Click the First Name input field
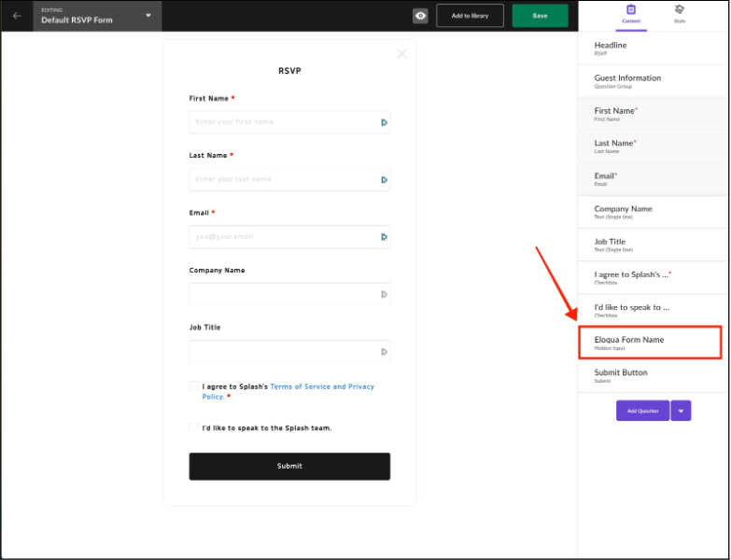The image size is (731, 560). (289, 122)
